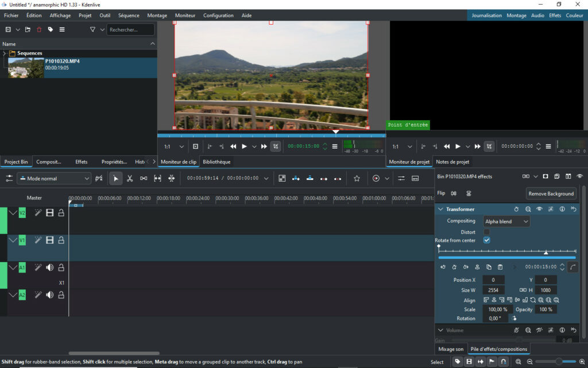The height and width of the screenshot is (368, 588).
Task: Pick the ripple tool icon
Action: click(x=171, y=178)
